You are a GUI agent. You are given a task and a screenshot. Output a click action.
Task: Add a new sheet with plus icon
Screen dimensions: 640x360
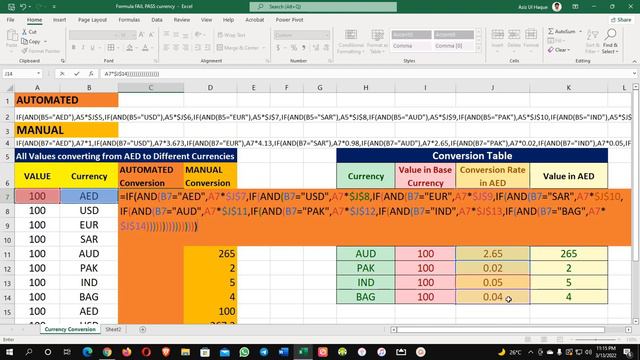[x=142, y=329]
